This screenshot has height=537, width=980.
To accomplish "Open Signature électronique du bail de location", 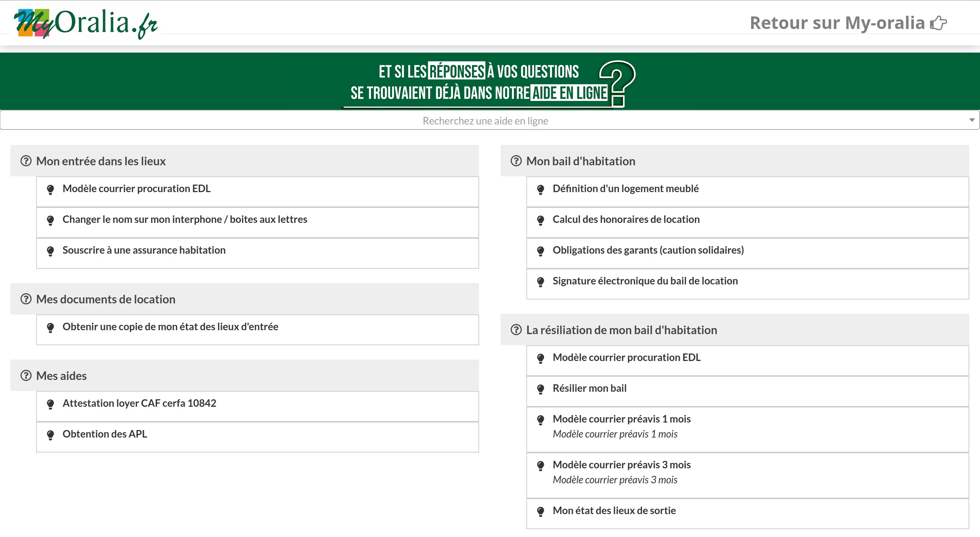I will pyautogui.click(x=645, y=281).
